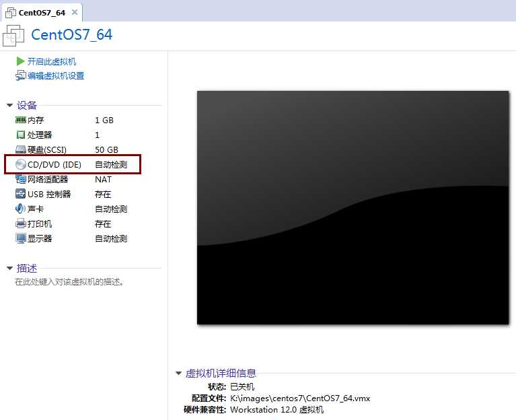This screenshot has height=420, width=516.
Task: Select 声卡 device label
Action: click(36, 209)
